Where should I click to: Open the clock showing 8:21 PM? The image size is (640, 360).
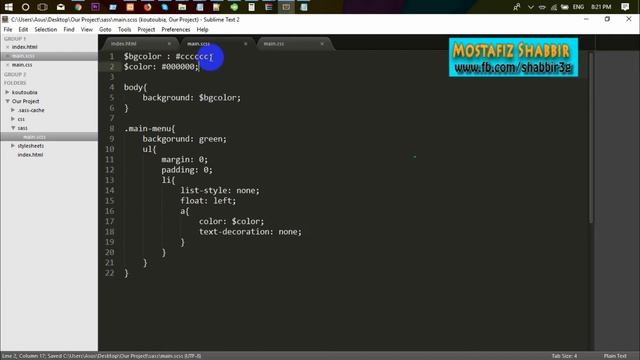pos(601,7)
